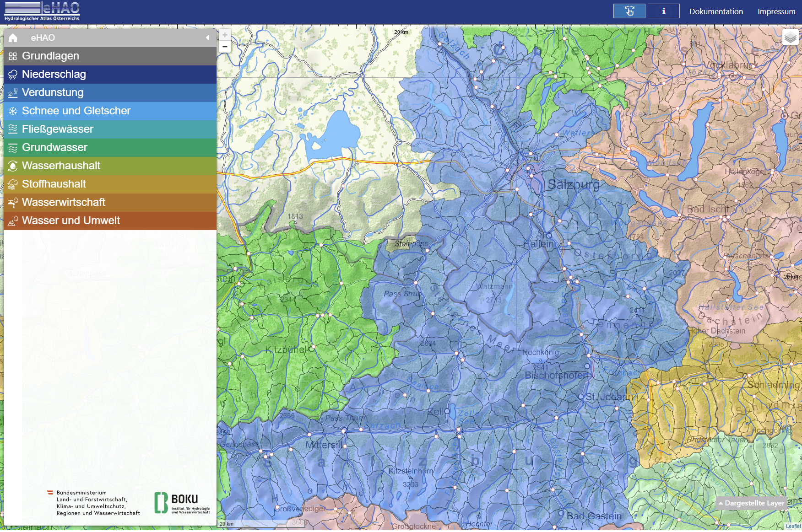Open the Wasser und Umwelt category
This screenshot has width=802, height=532.
pyautogui.click(x=70, y=220)
